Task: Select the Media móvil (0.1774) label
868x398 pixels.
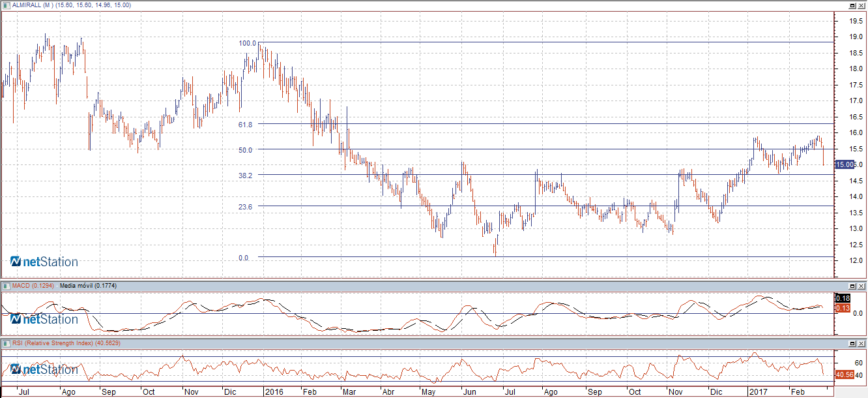Action: tap(87, 286)
